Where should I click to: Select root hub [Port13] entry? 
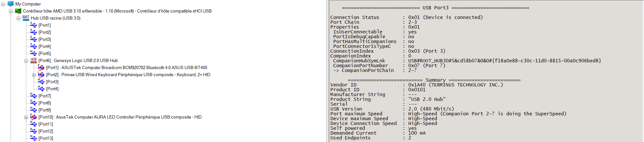pos(46,138)
